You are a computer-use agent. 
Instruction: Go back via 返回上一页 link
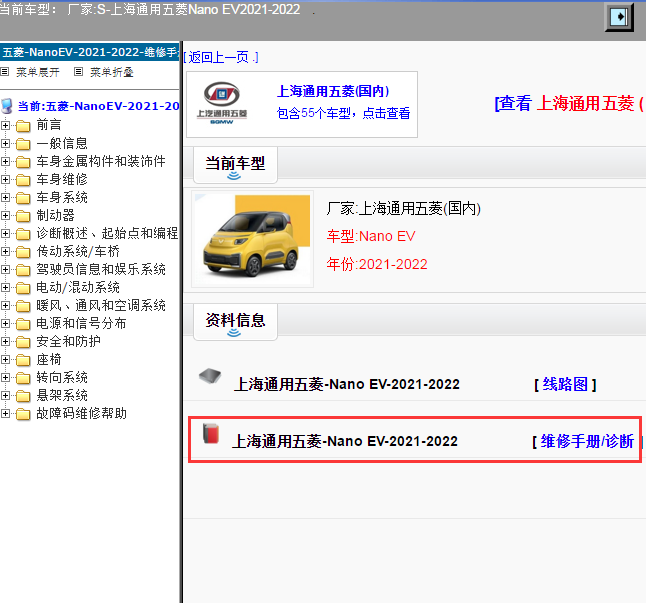pos(221,57)
